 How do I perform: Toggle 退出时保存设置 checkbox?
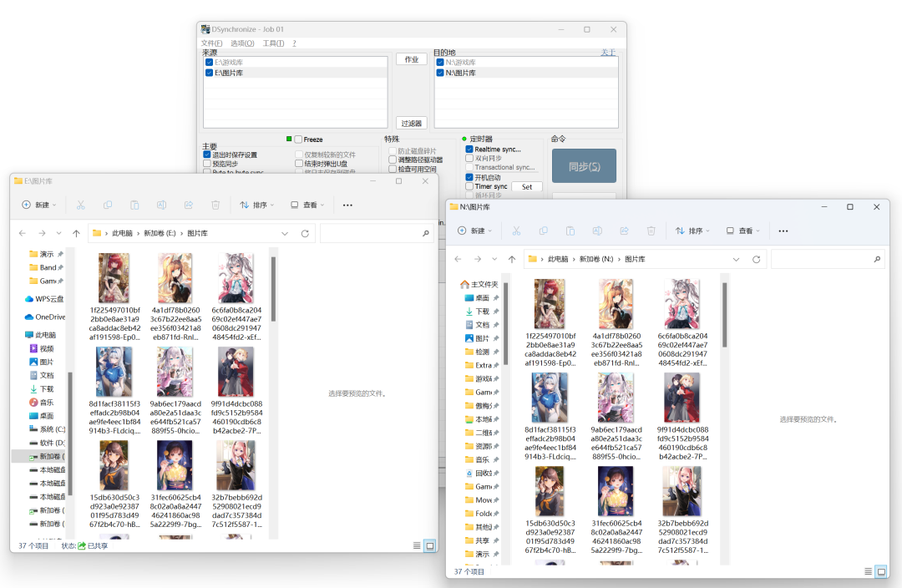207,155
